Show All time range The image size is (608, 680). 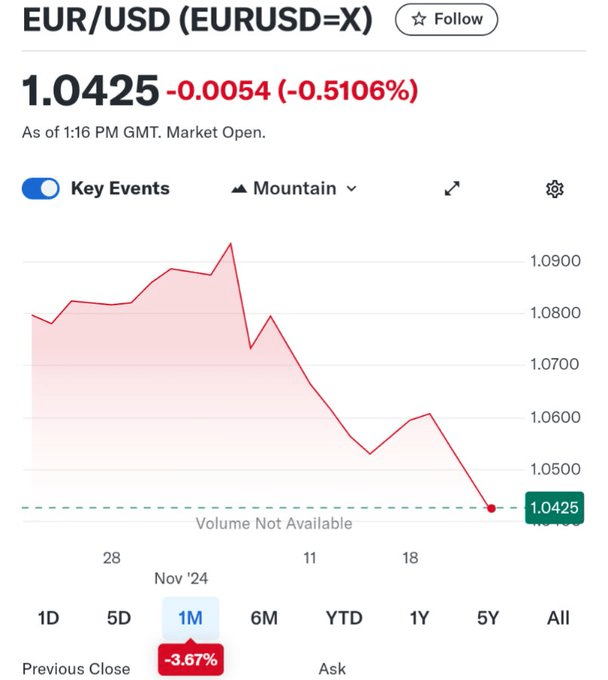558,618
